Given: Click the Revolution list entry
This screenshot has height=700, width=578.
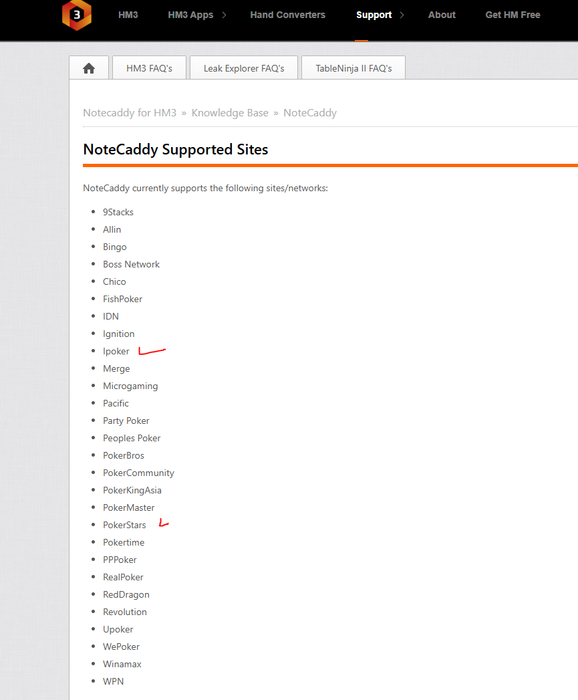Looking at the screenshot, I should (125, 612).
